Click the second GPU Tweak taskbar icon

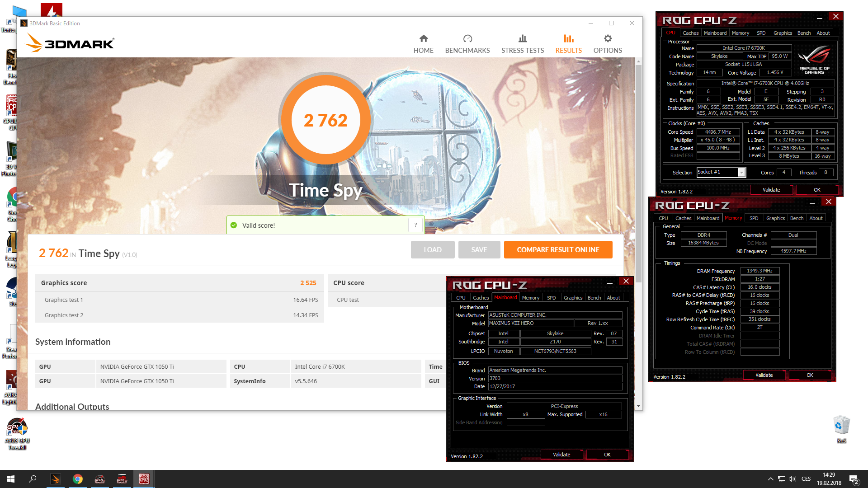click(122, 479)
